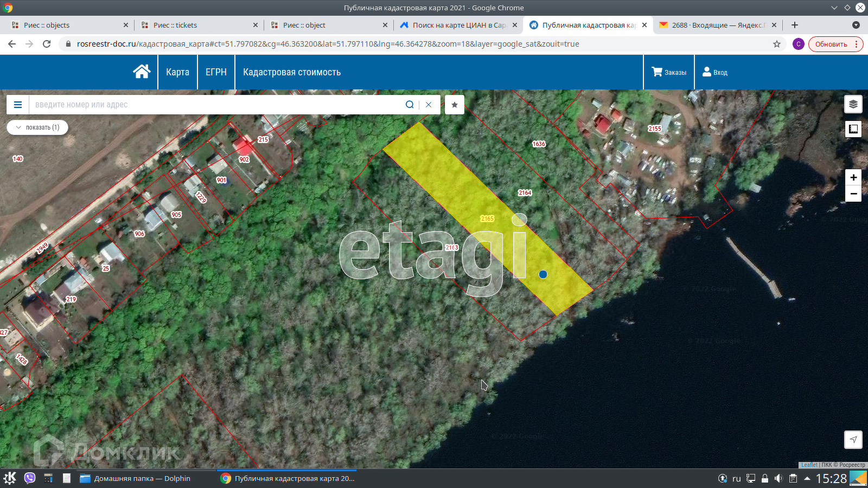Switch the ru keyboard layout indicator
Viewport: 868px width, 488px height.
pyautogui.click(x=736, y=478)
